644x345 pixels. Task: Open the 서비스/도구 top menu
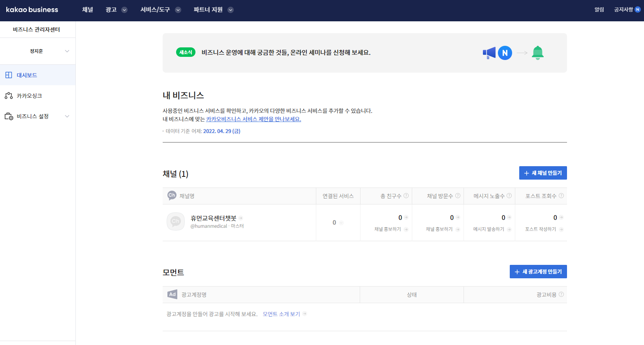tap(155, 9)
